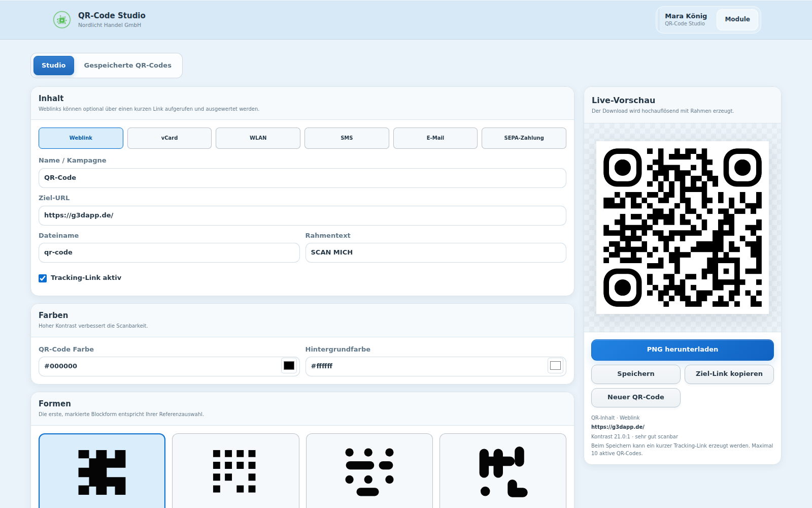Open the white Hintergrundfarbe swatch

point(556,366)
